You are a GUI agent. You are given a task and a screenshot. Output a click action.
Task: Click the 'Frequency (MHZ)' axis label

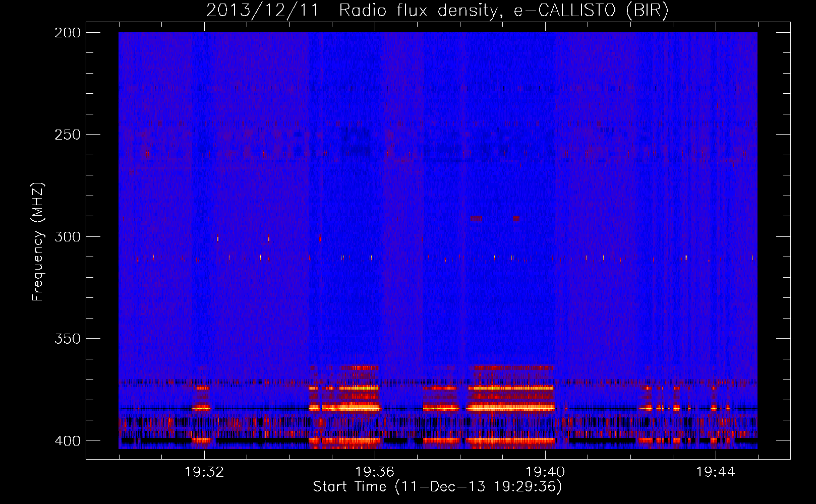[38, 242]
